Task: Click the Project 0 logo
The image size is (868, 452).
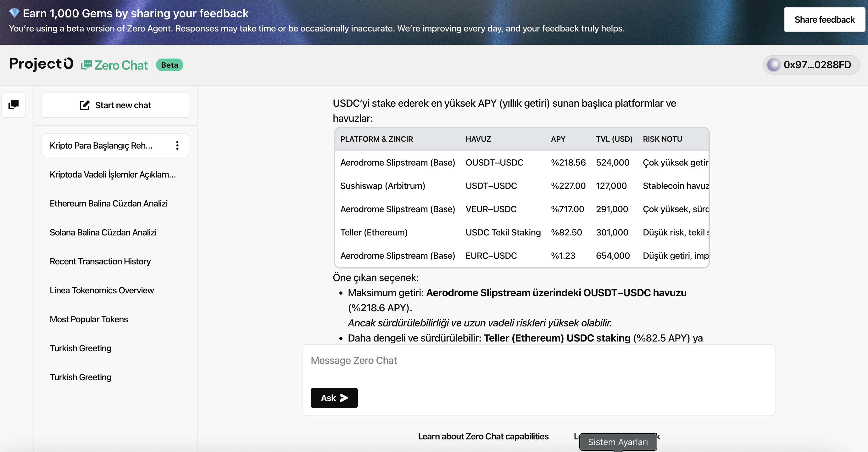Action: point(41,64)
